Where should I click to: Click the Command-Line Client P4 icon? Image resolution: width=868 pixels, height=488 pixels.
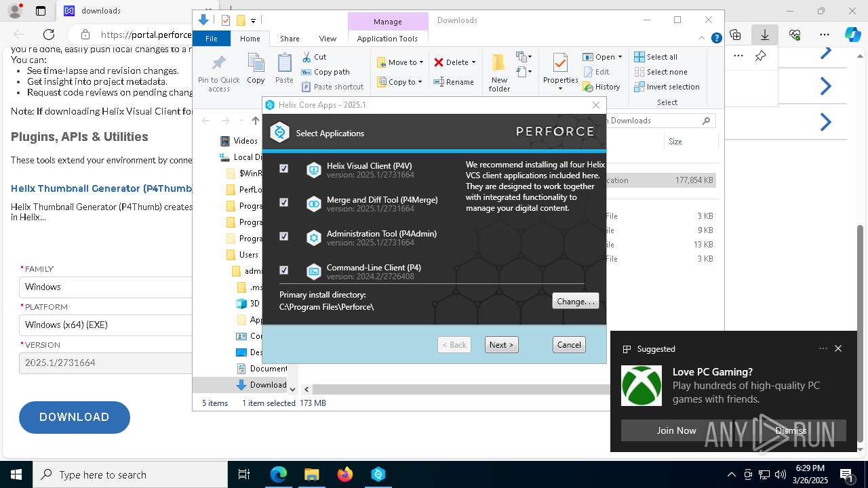coord(313,272)
